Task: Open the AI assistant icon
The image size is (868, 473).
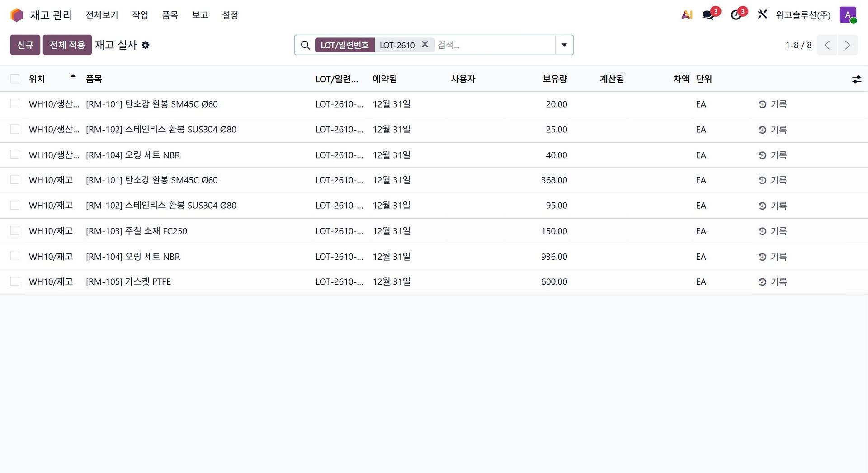Action: click(687, 15)
